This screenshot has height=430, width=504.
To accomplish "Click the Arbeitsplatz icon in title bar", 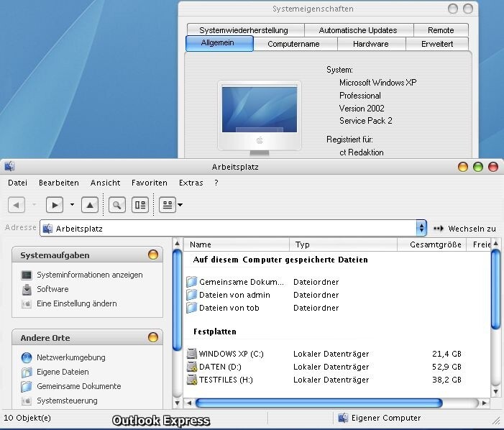I will tap(9, 166).
